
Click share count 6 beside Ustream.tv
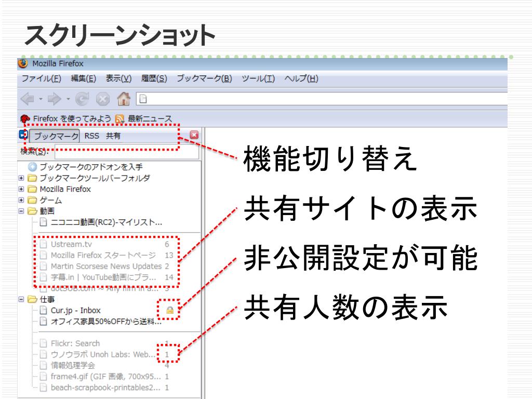pos(167,244)
